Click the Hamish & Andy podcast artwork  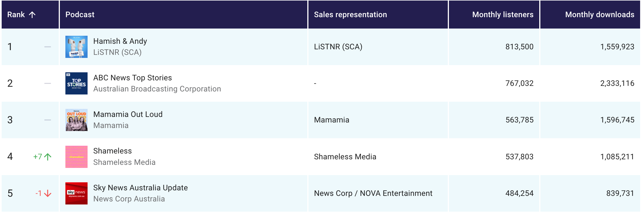pyautogui.click(x=76, y=47)
